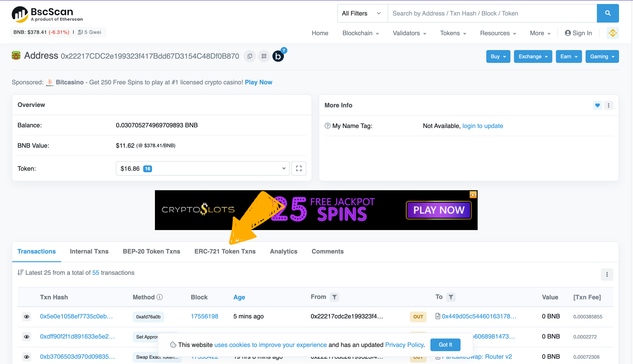Click the From column filter icon
Viewport: 633px width, 364px height.
334,297
